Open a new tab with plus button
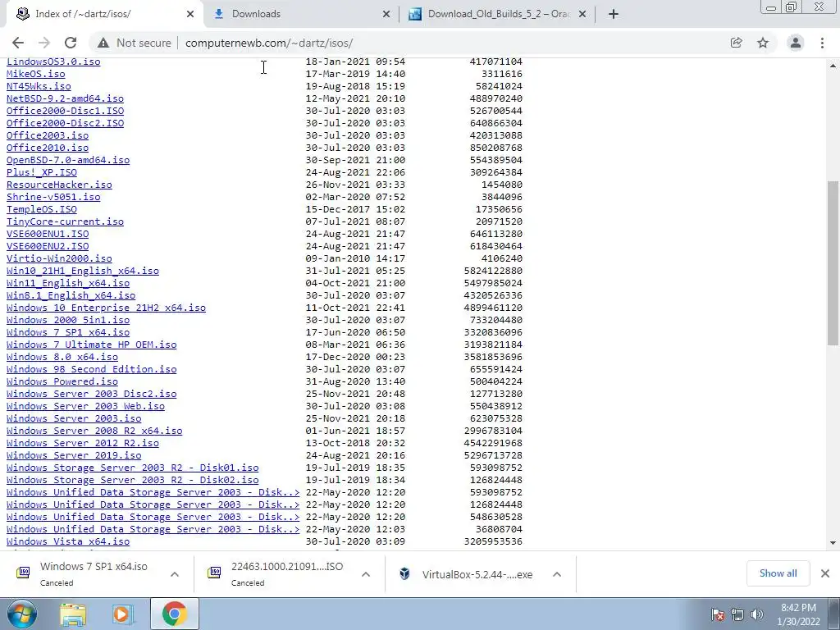The width and height of the screenshot is (840, 630). [614, 14]
